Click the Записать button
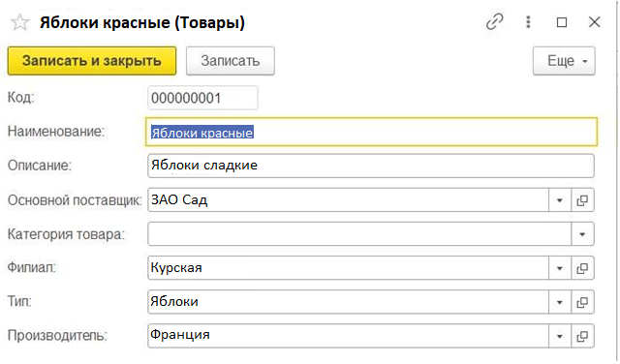Viewport: 620px width, 364px height. pos(231,61)
